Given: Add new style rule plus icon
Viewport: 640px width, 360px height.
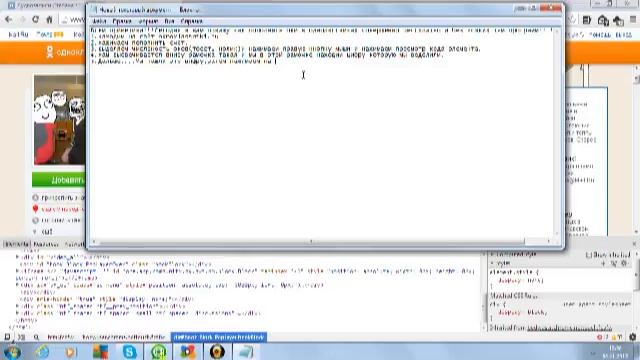Looking at the screenshot, I should [x=603, y=264].
